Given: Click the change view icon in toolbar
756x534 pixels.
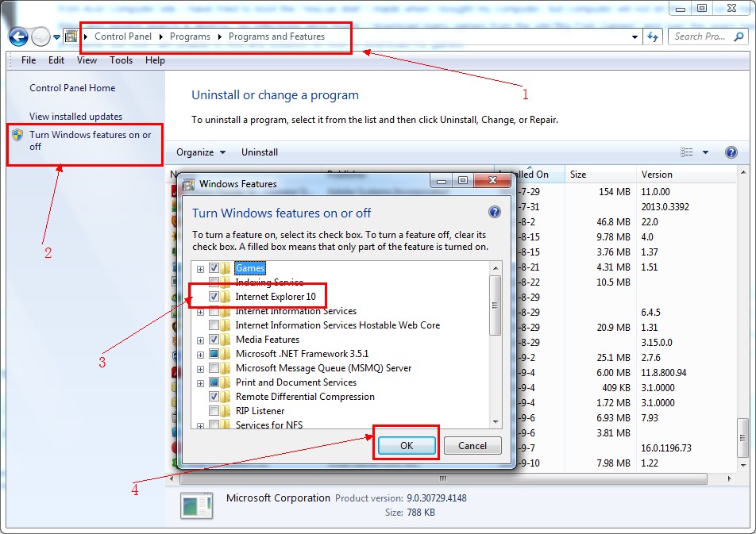Looking at the screenshot, I should (687, 152).
